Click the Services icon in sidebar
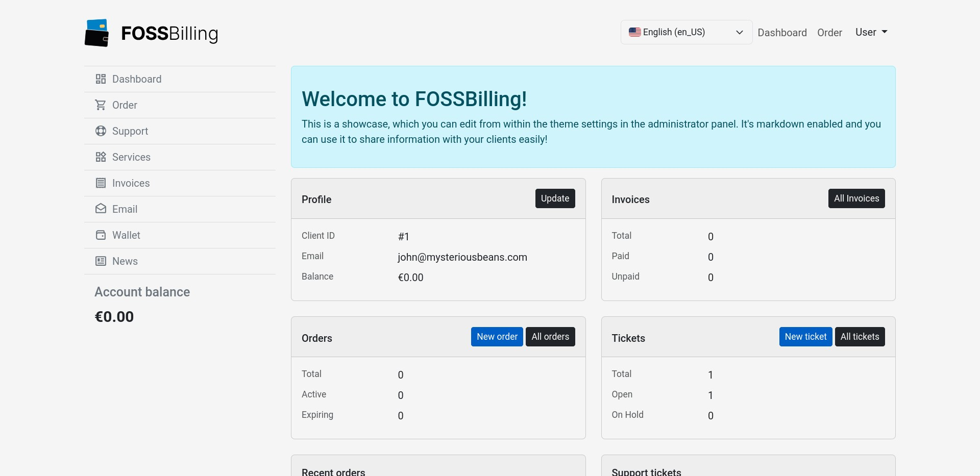The image size is (980, 476). pyautogui.click(x=101, y=157)
